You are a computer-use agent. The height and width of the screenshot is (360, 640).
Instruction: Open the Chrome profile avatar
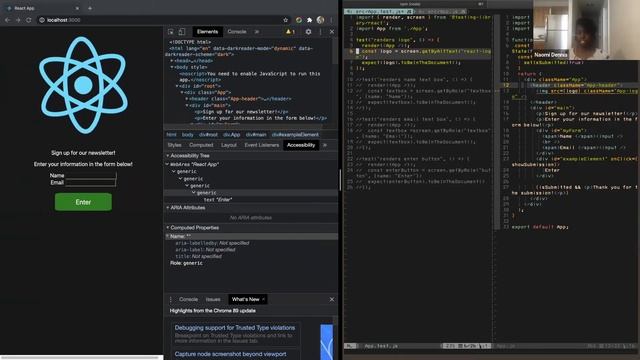point(320,20)
